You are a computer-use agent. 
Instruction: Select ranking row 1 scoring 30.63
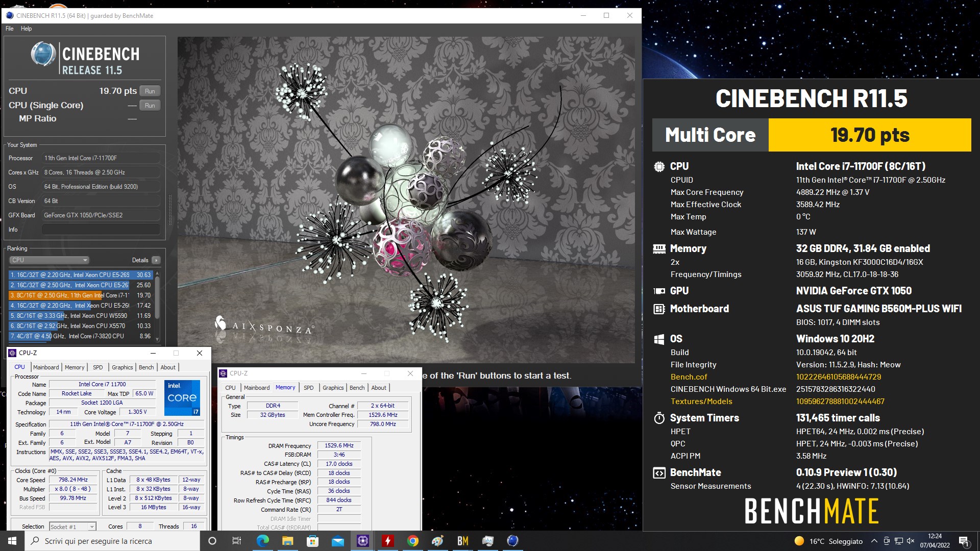(x=81, y=274)
